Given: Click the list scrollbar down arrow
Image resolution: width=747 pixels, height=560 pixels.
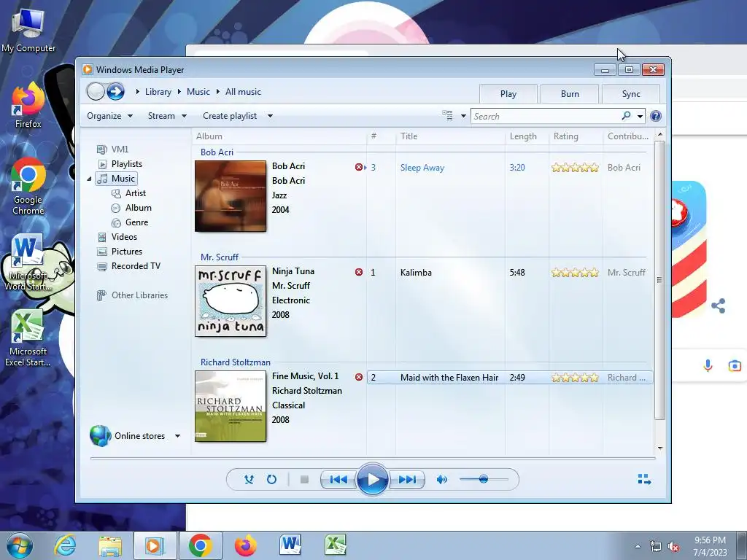Looking at the screenshot, I should [659, 448].
